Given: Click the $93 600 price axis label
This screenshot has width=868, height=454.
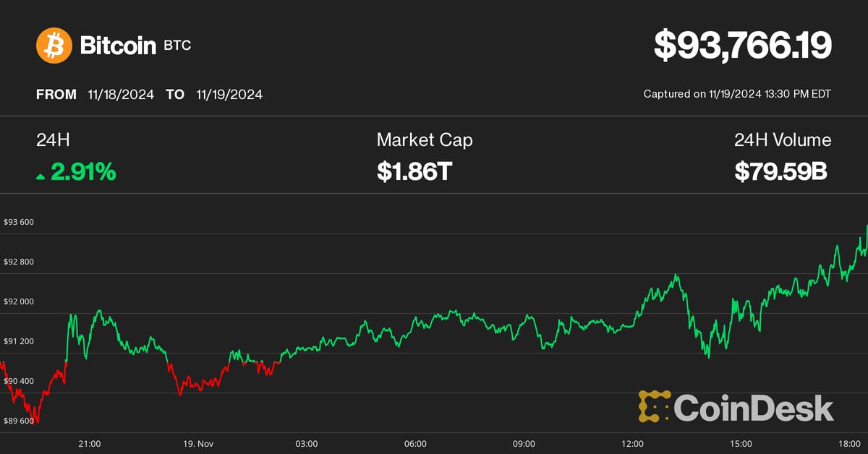Looking at the screenshot, I should (x=19, y=222).
